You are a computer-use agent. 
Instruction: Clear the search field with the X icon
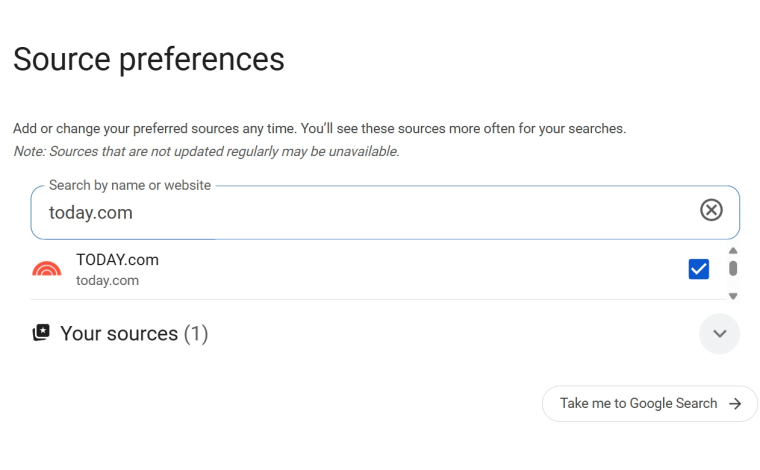711,210
